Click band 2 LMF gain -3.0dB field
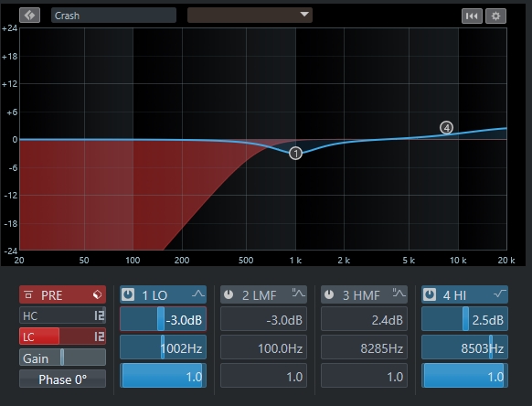Screen dimensions: 532x406 click(x=263, y=319)
